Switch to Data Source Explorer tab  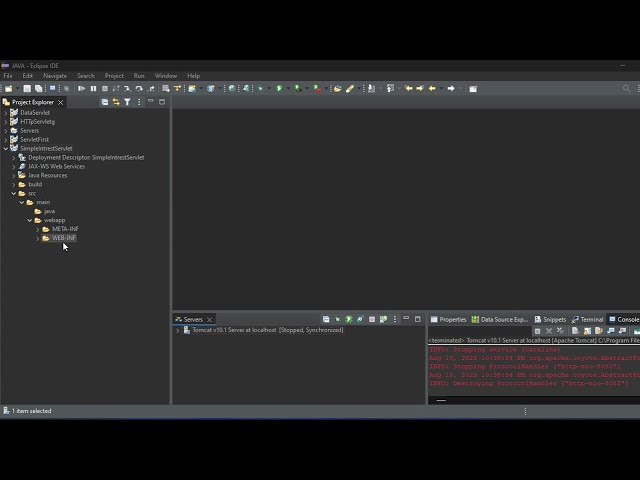click(x=500, y=319)
